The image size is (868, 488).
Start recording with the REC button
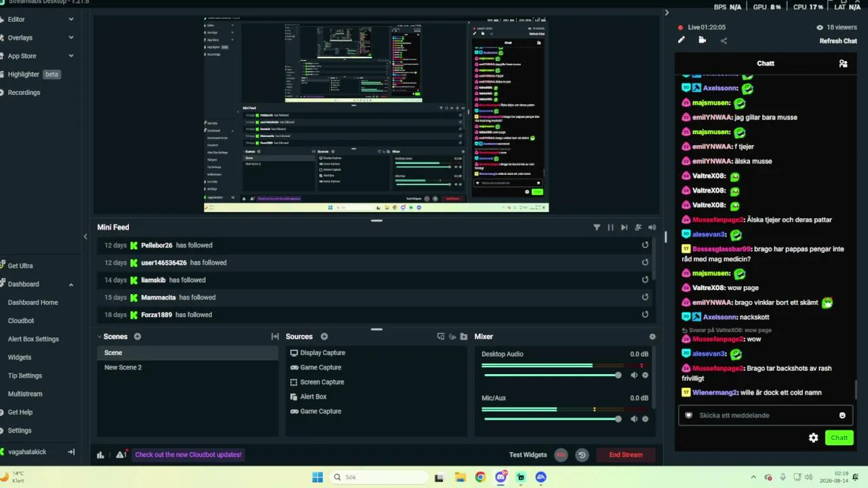coord(561,455)
